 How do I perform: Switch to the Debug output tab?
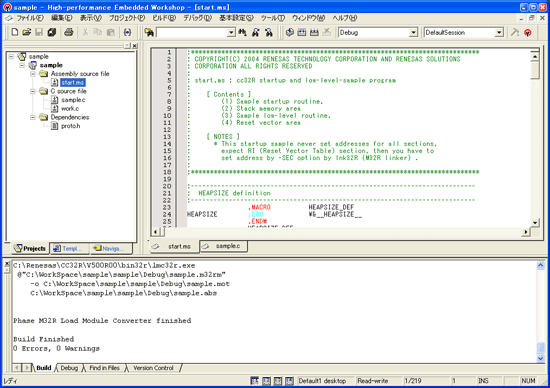pyautogui.click(x=69, y=368)
